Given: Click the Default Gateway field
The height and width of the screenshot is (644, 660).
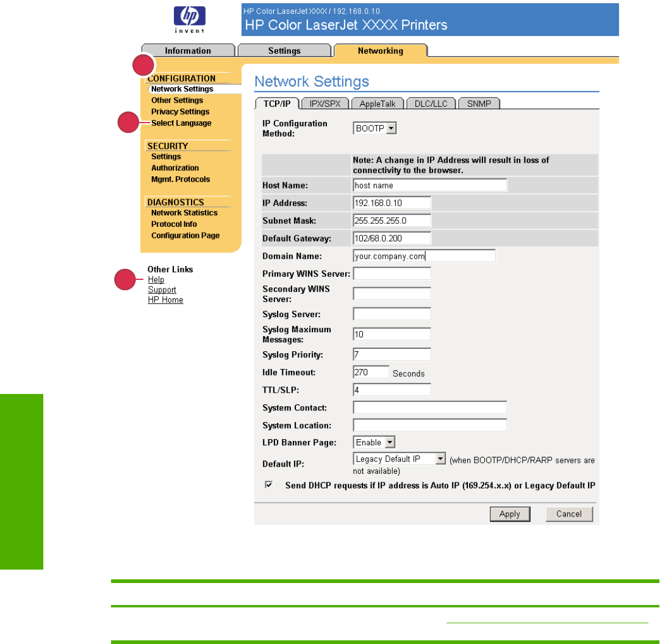Looking at the screenshot, I should click(x=392, y=238).
